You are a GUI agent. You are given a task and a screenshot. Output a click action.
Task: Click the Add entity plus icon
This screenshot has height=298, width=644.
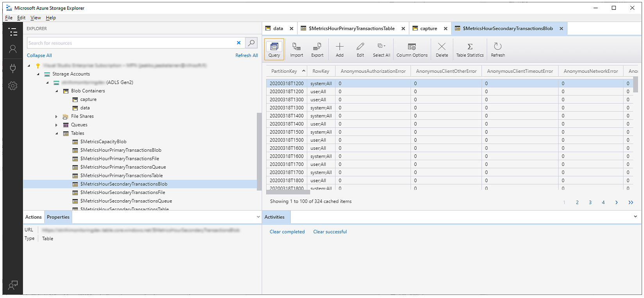[340, 50]
